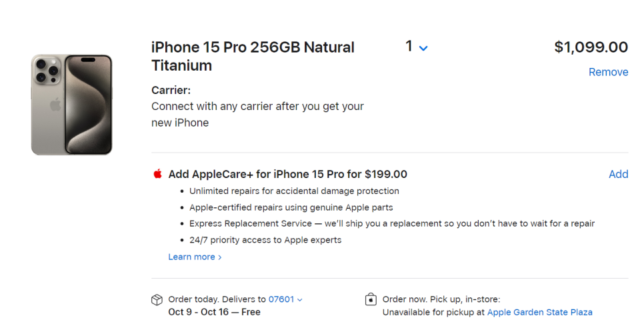This screenshot has height=336, width=644.
Task: Click the red Apple logo beside AppleCare+
Action: point(157,174)
